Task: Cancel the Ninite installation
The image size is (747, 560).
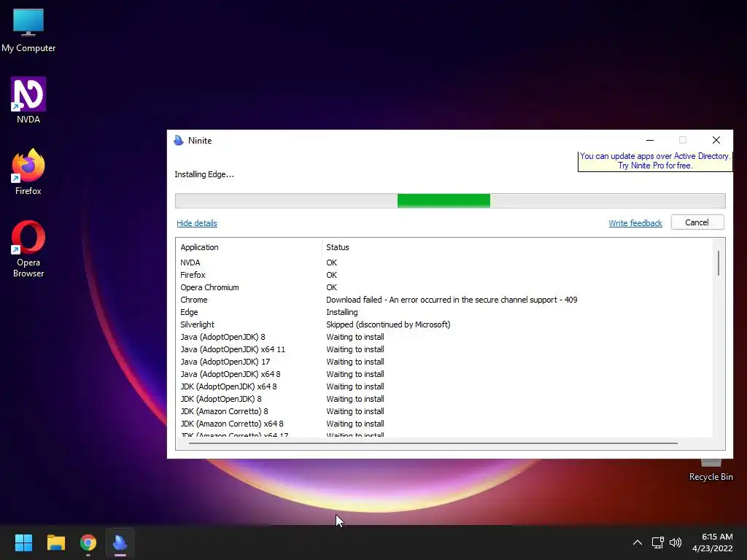Action: (697, 222)
